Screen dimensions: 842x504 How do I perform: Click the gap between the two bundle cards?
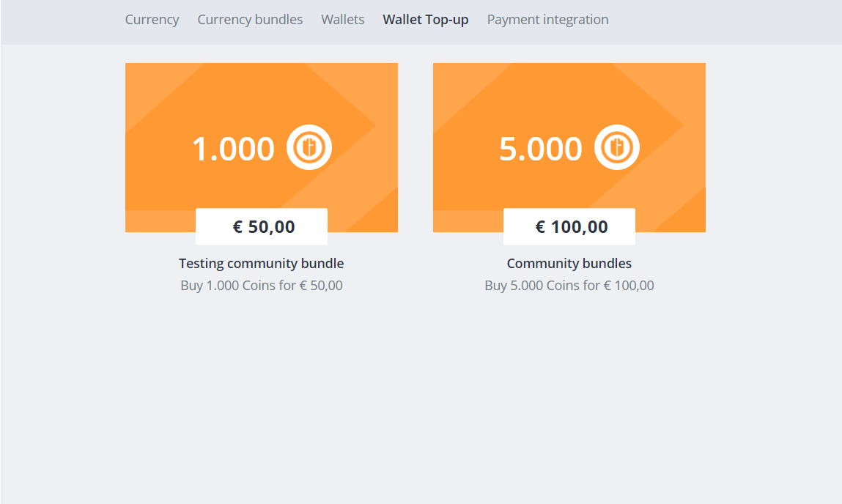pos(416,147)
